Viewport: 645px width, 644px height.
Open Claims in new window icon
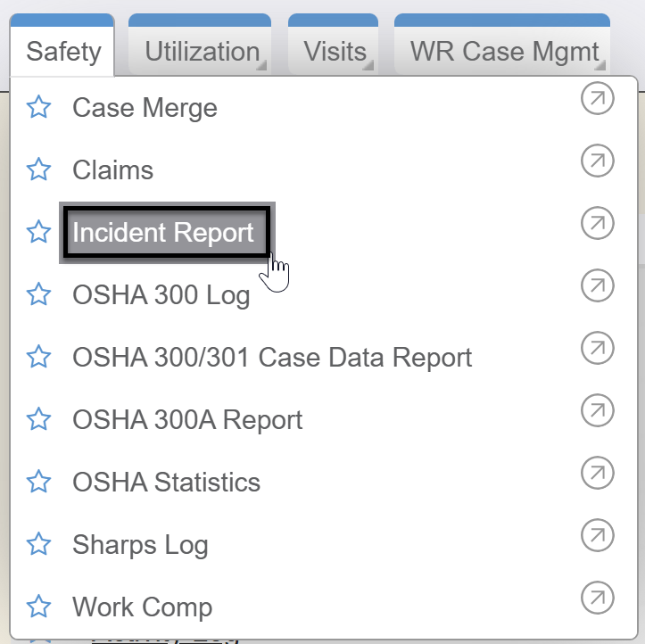pos(597,161)
